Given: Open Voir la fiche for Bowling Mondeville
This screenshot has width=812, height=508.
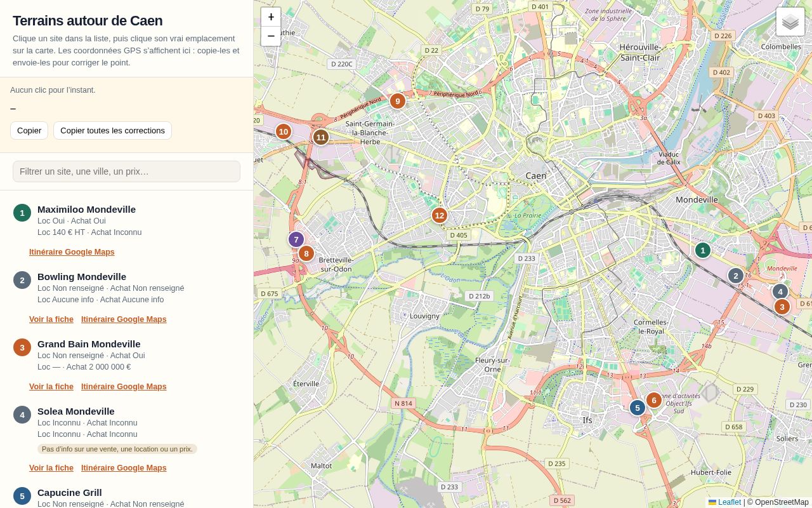Looking at the screenshot, I should click(51, 319).
